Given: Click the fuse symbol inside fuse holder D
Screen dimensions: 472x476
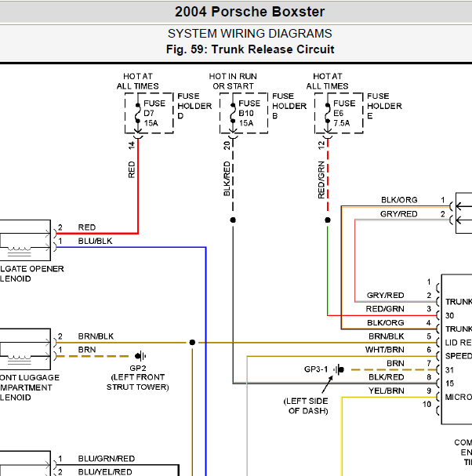Looking at the screenshot, I should tap(138, 113).
